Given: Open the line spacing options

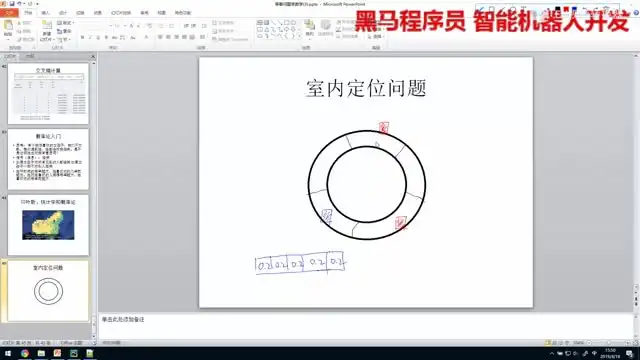Looking at the screenshot, I should tap(204, 26).
